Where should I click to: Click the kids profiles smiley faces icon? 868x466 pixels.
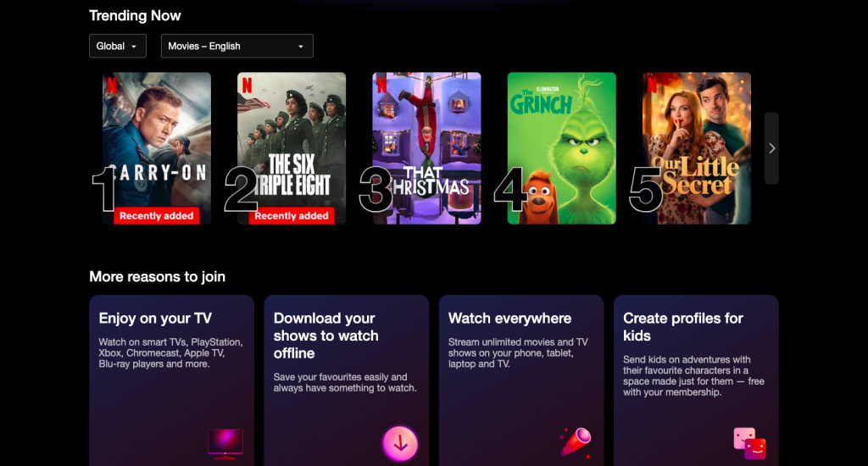[750, 443]
